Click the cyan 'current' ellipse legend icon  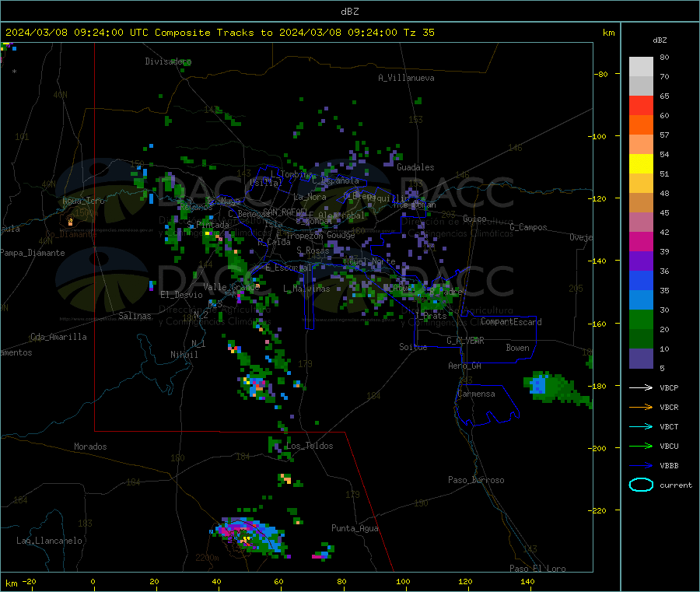click(641, 485)
